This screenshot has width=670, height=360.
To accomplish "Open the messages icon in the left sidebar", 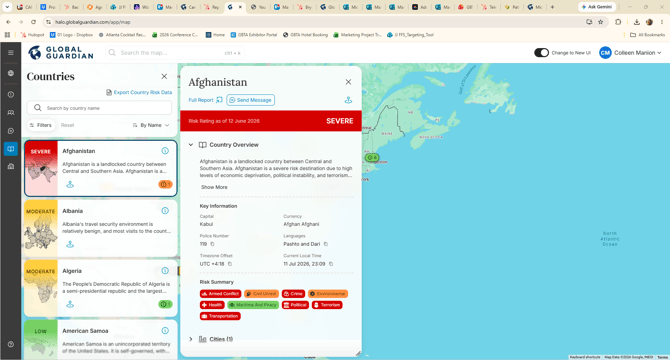I will click(11, 131).
